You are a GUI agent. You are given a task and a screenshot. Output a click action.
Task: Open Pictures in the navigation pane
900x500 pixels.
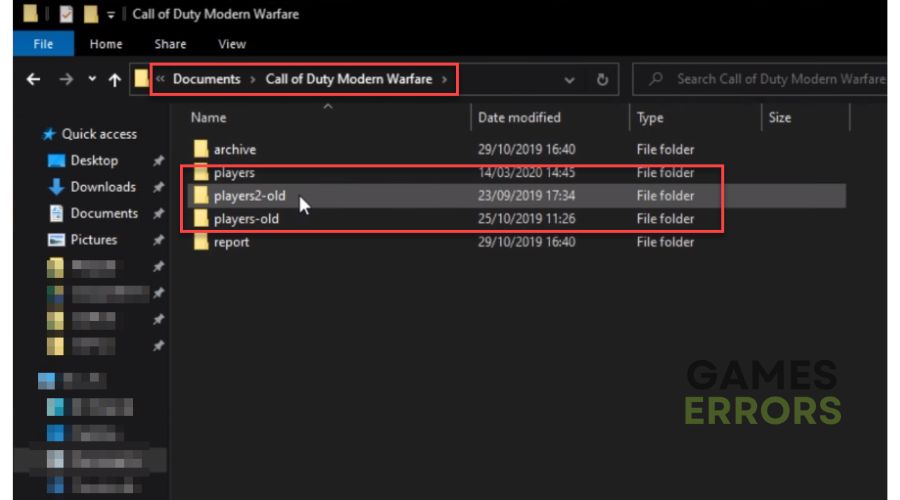94,239
